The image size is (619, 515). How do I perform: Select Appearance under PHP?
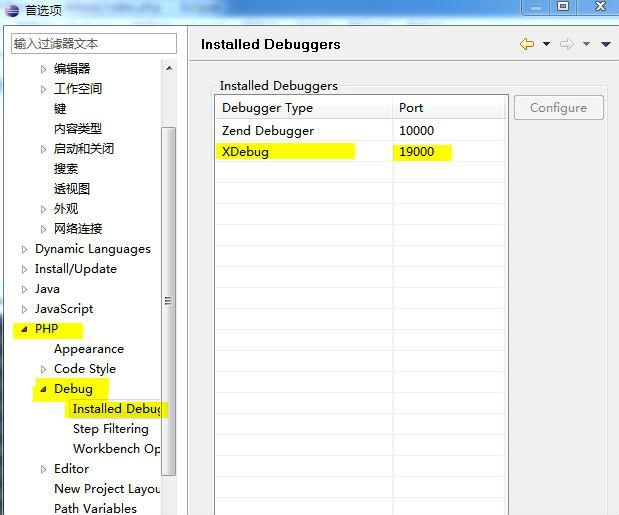89,349
